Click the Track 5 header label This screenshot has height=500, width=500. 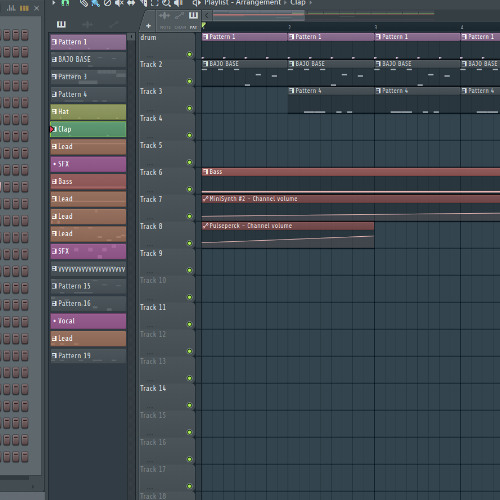[151, 145]
